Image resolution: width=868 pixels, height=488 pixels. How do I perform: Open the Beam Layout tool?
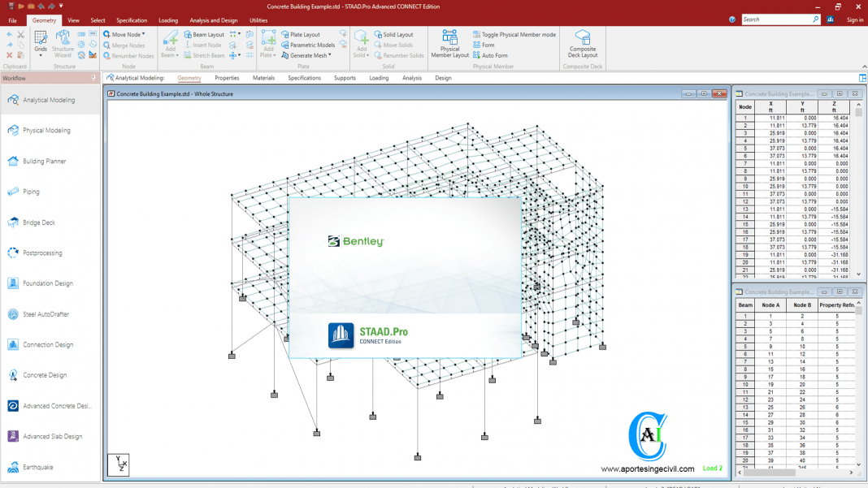(204, 35)
